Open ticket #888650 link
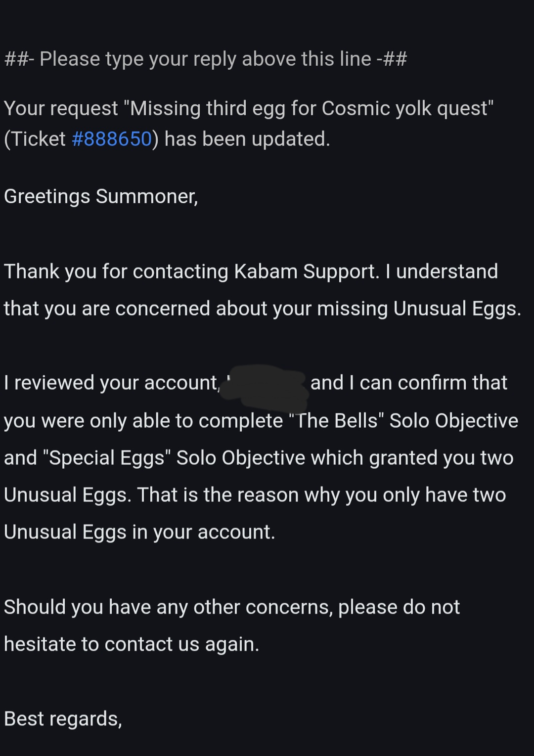This screenshot has height=756, width=534. [x=112, y=139]
